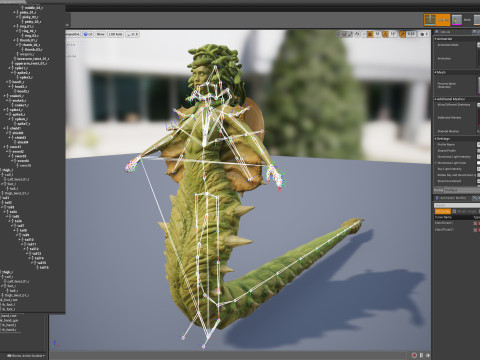This screenshot has height=360, width=480.
Task: Click the bone icon beside tail12
Action: coord(27,248)
